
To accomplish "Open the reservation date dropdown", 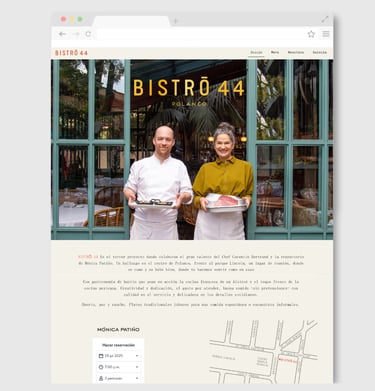I will click(x=118, y=356).
